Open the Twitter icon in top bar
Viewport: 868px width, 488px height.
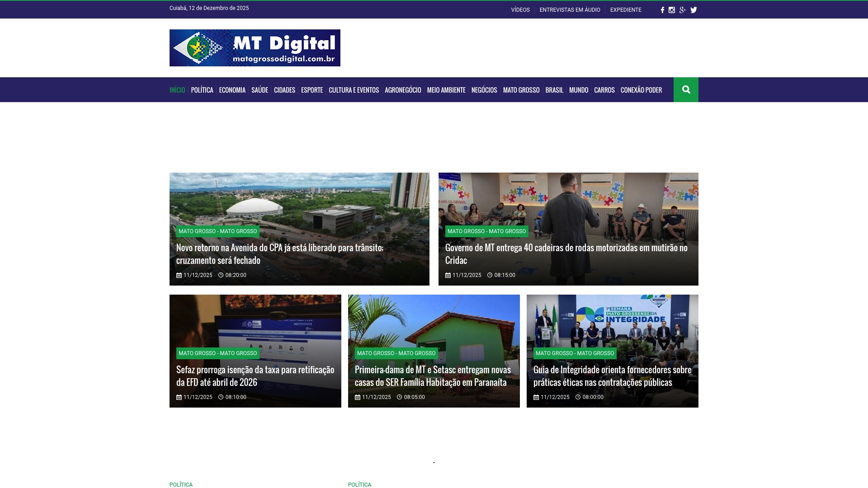point(693,9)
